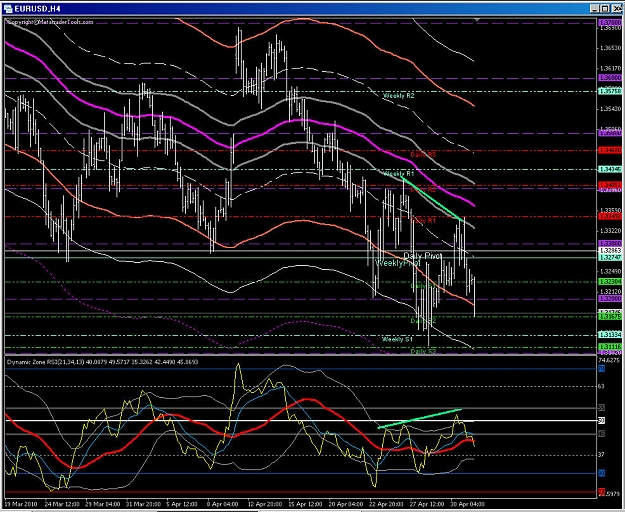Select the green trendline on RSI panel
The height and width of the screenshot is (512, 625).
coord(419,418)
